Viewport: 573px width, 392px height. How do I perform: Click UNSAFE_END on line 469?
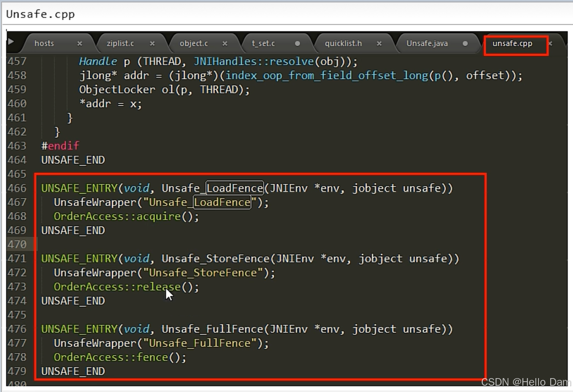(73, 230)
